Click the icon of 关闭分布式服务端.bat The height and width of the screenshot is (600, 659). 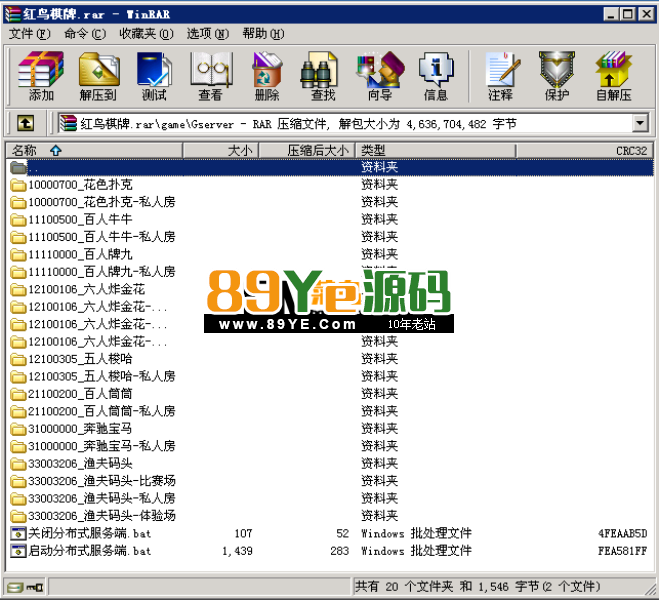(18, 534)
